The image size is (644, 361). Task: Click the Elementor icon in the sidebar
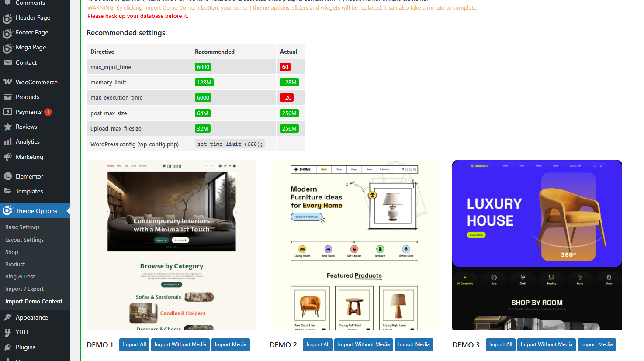point(8,176)
